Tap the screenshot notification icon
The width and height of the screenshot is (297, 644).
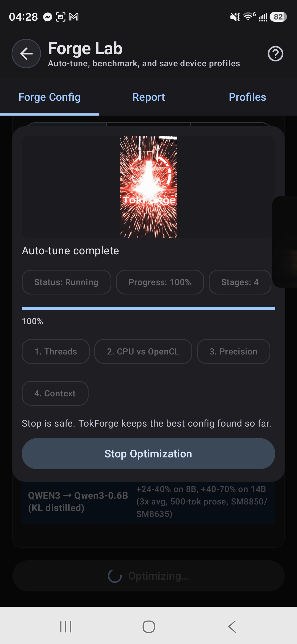tap(61, 17)
